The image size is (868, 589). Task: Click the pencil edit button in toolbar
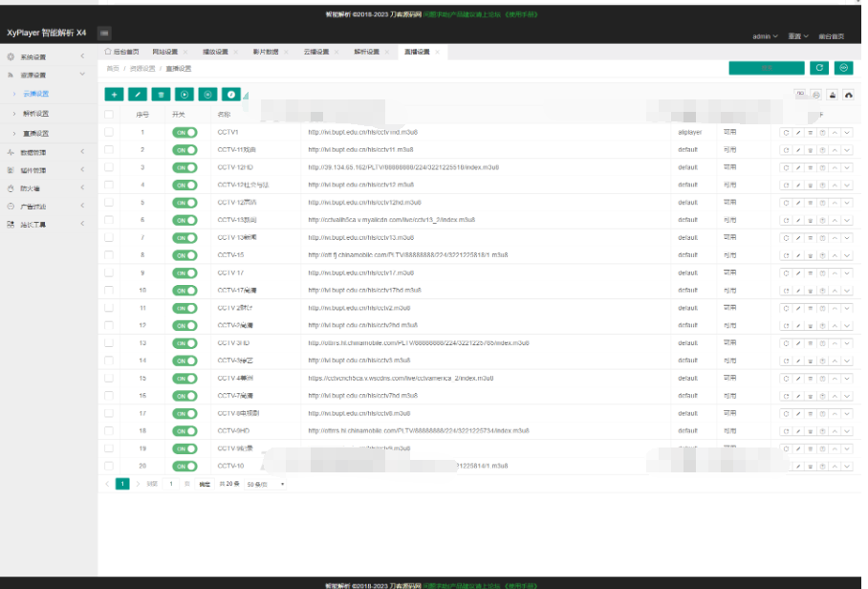138,94
